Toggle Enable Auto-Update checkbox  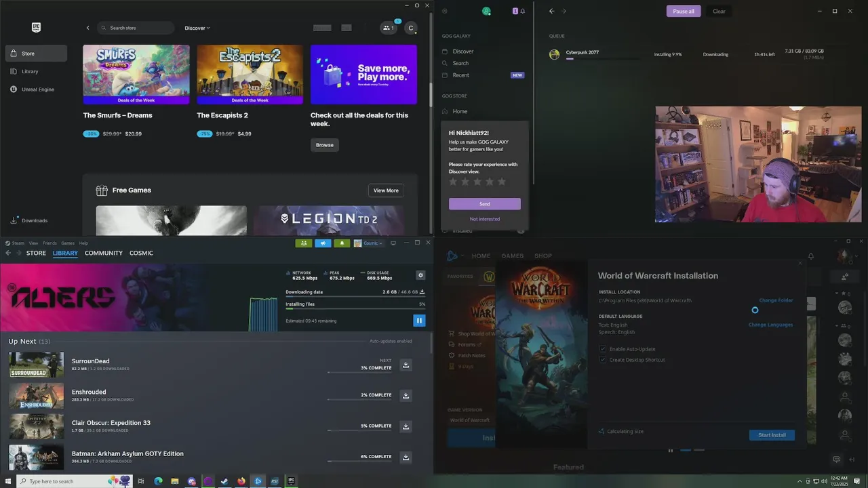(x=602, y=349)
